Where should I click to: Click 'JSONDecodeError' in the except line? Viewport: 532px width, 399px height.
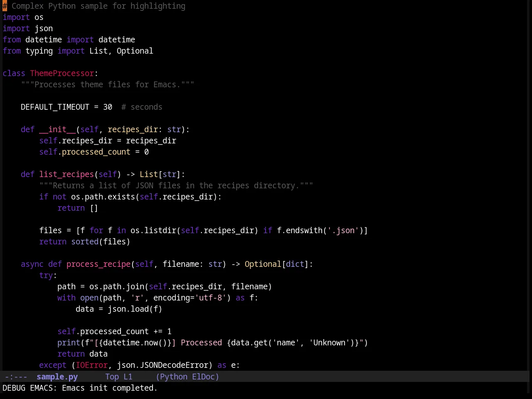tap(174, 365)
